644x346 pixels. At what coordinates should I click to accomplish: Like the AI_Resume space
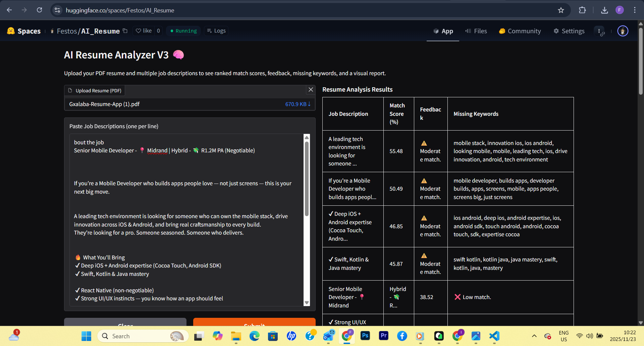point(144,31)
